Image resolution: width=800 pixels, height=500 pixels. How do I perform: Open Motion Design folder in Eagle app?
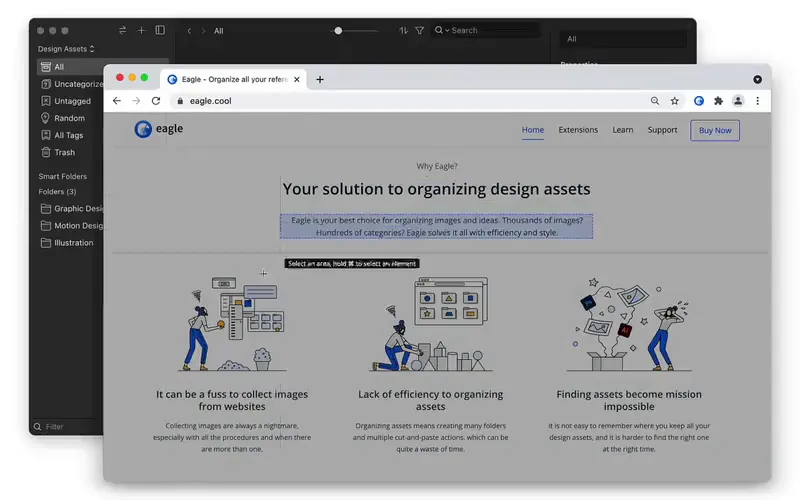[70, 226]
